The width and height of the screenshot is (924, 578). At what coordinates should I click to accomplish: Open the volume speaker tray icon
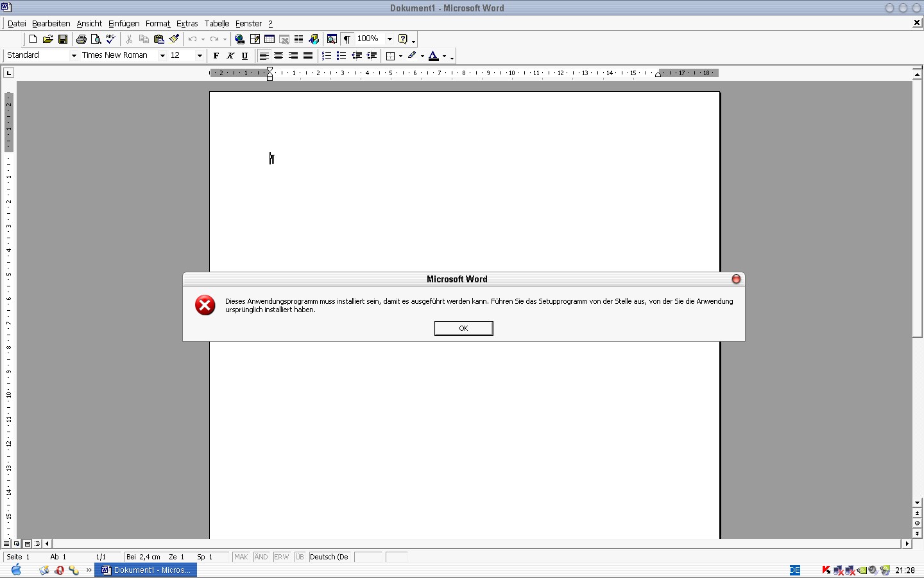(x=873, y=570)
